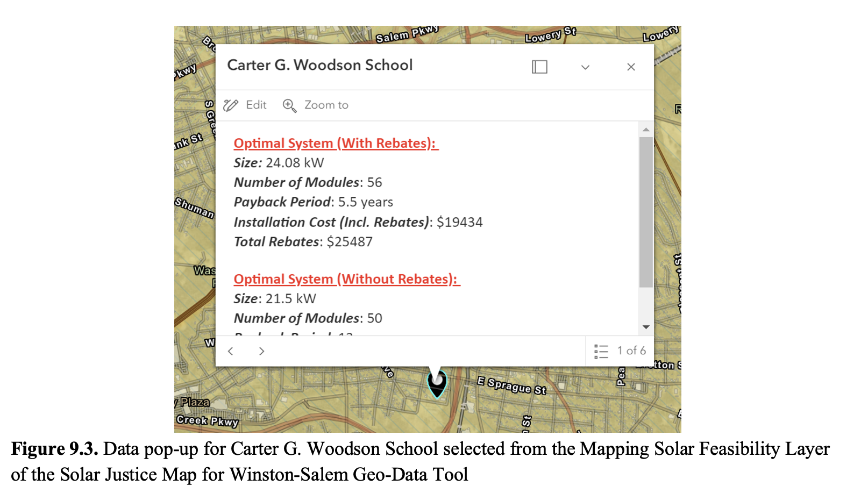Screen dimensions: 868x486
Task: Collapse the popup with the chevron
Action: 585,67
